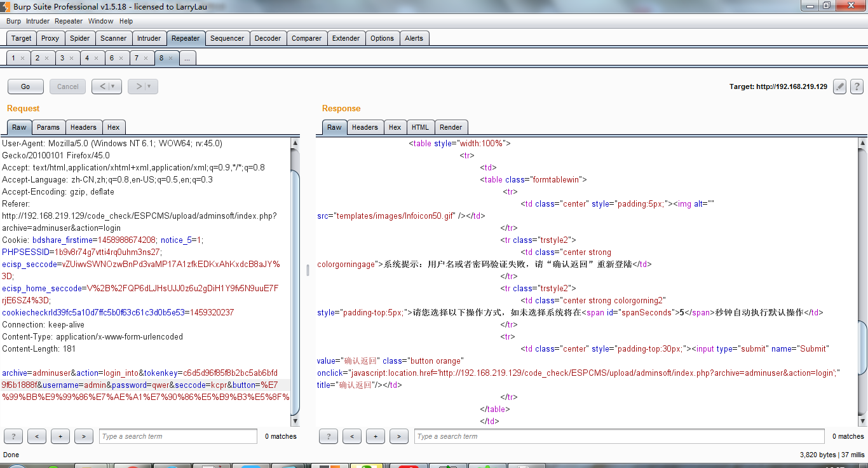Screen dimensions: 868x468
Task: Click the Go button to send request
Action: click(x=25, y=86)
